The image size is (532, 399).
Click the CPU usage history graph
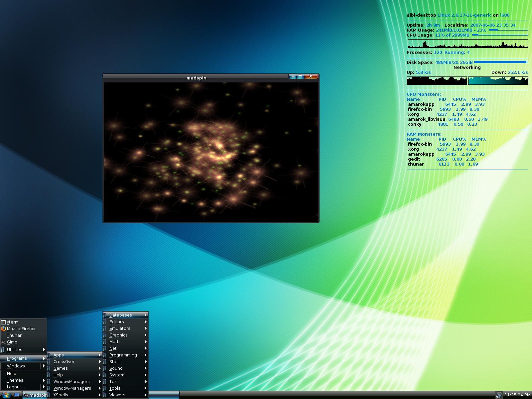click(x=468, y=44)
